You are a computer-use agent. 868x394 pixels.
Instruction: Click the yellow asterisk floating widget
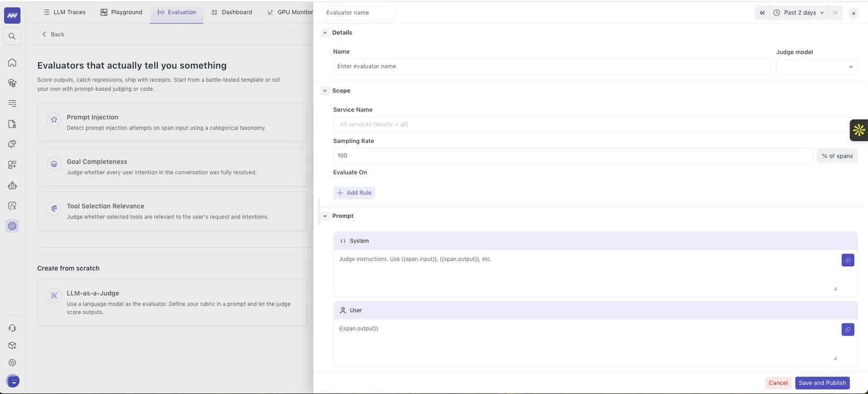coord(859,130)
